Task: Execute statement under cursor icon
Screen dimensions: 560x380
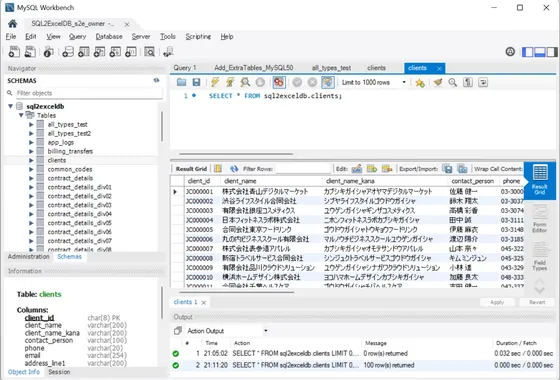Action: click(x=230, y=82)
